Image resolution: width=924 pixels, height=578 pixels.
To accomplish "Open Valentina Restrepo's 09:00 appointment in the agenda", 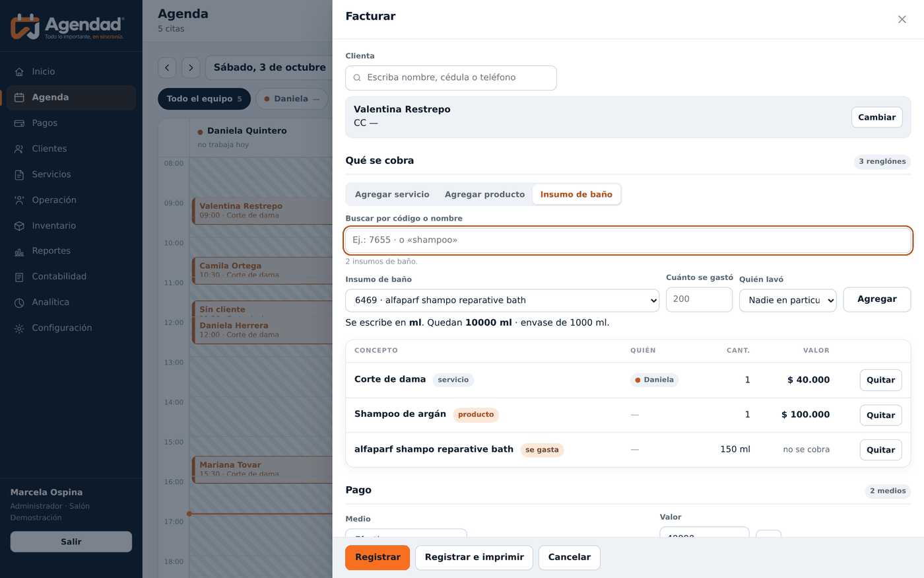I will tap(262, 211).
